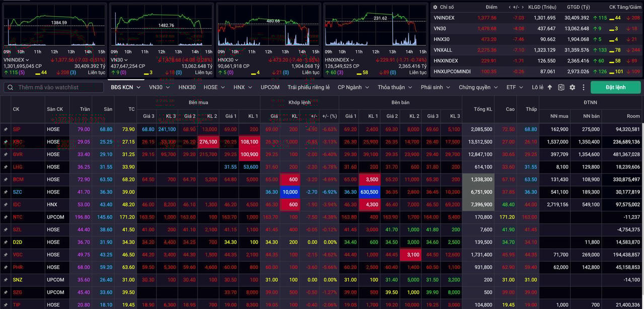Click the Excel export icon

[561, 87]
